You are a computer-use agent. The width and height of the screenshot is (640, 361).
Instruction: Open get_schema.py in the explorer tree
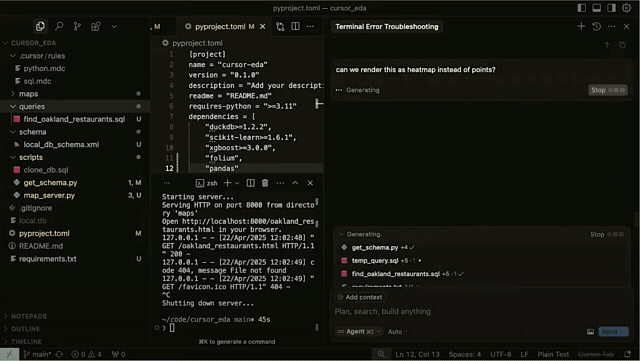tap(50, 183)
